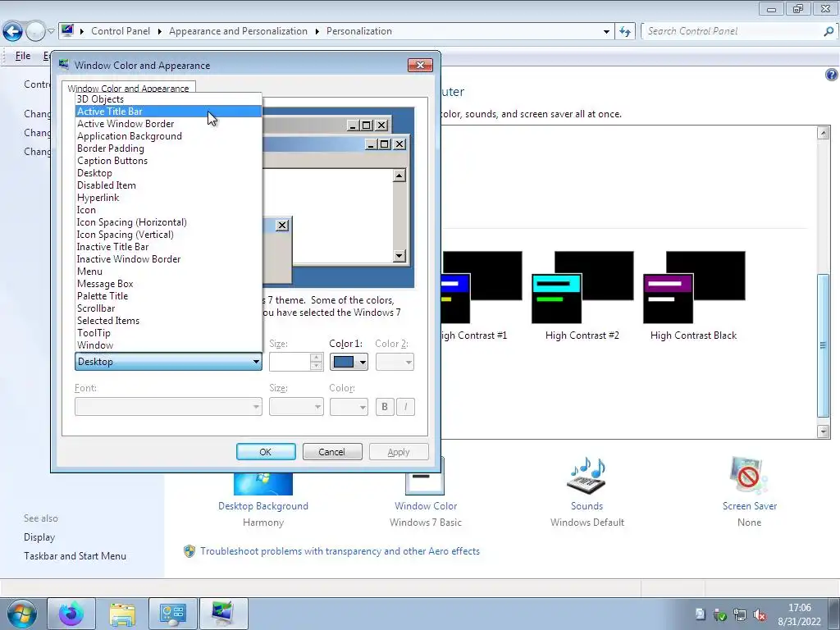Click the Control Panel address bar icon
Screen dimensions: 840x630
point(67,30)
